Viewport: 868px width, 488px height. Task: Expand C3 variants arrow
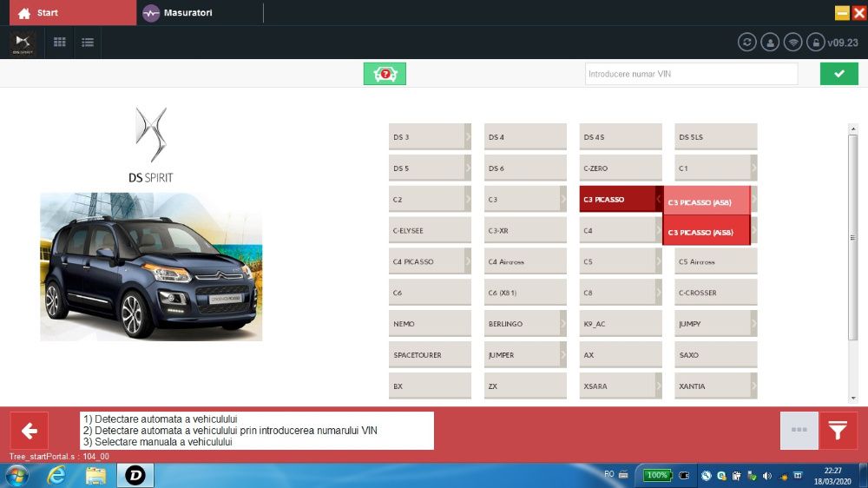click(563, 199)
